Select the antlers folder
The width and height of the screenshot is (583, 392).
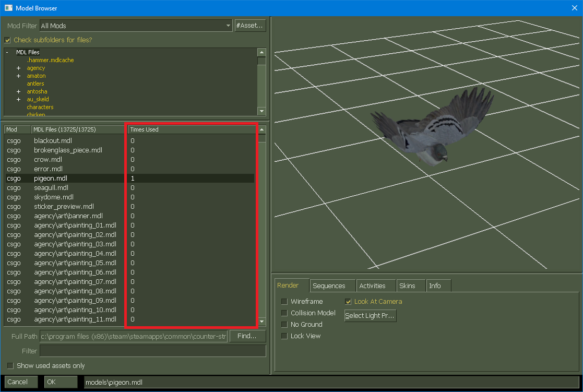click(35, 84)
